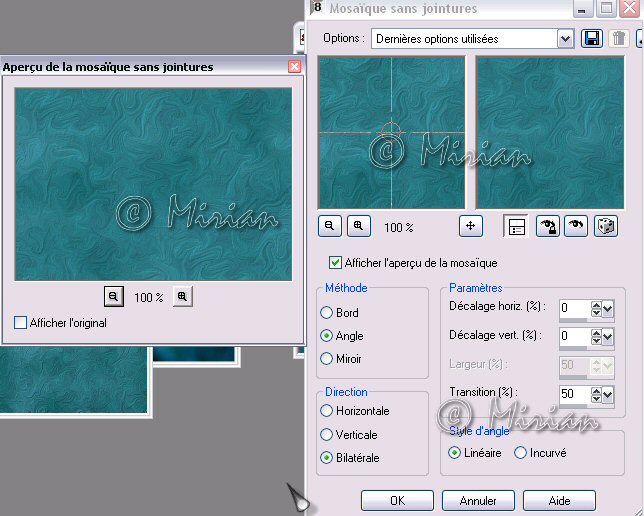Screen dimensions: 644x516
Task: Zoom in on the Aperçu preview window
Action: (x=182, y=297)
